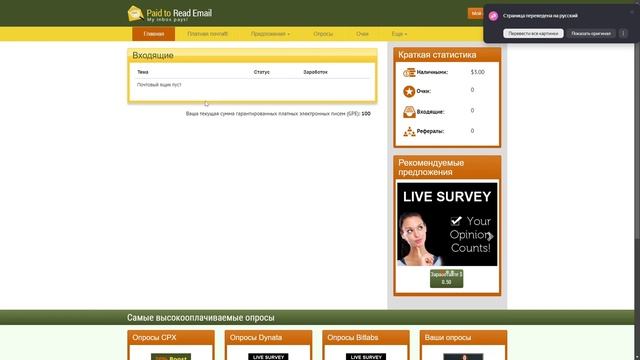Click the Наличными label
The image size is (640, 360).
click(432, 72)
